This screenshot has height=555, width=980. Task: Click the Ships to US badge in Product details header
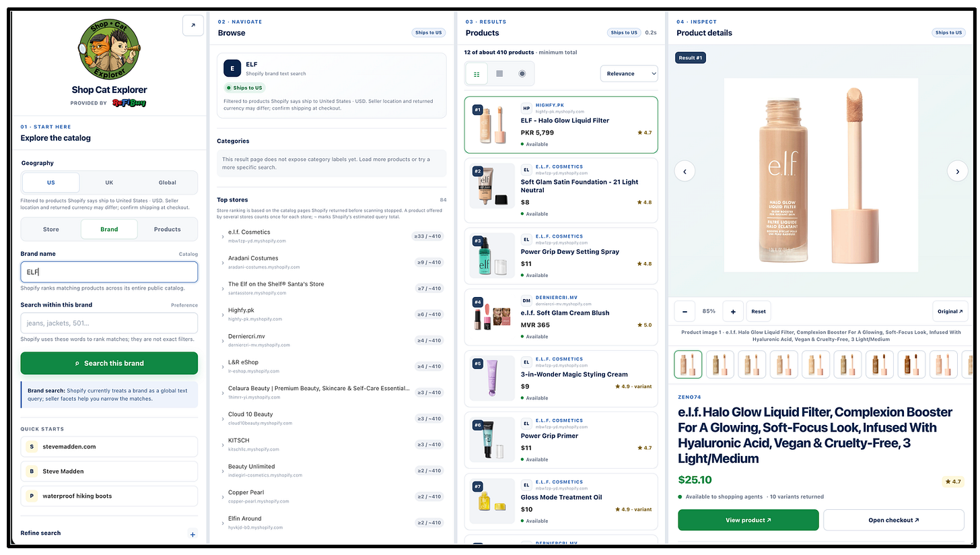(x=950, y=32)
